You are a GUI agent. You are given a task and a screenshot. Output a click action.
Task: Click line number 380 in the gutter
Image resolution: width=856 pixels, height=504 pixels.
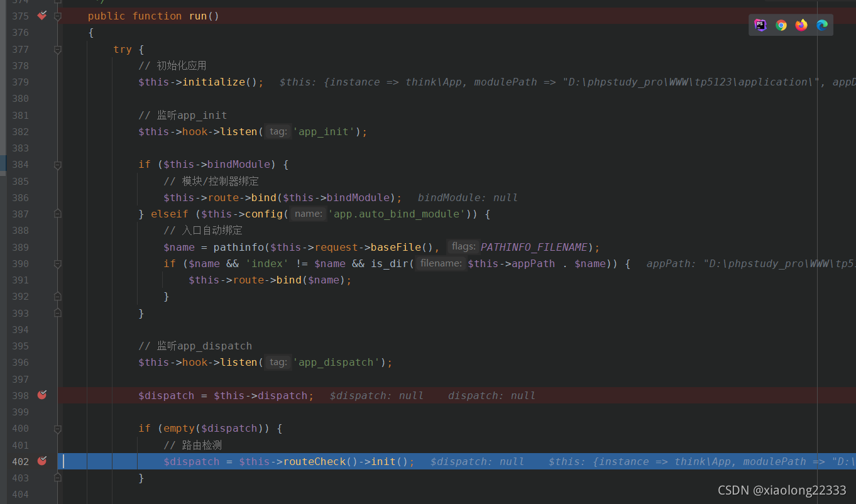pyautogui.click(x=20, y=99)
